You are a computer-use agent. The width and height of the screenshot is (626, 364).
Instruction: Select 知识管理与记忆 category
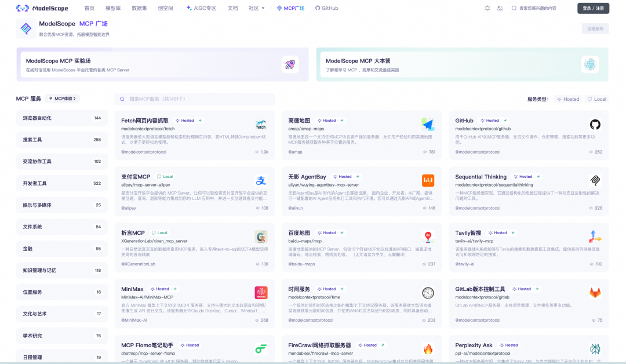click(62, 270)
